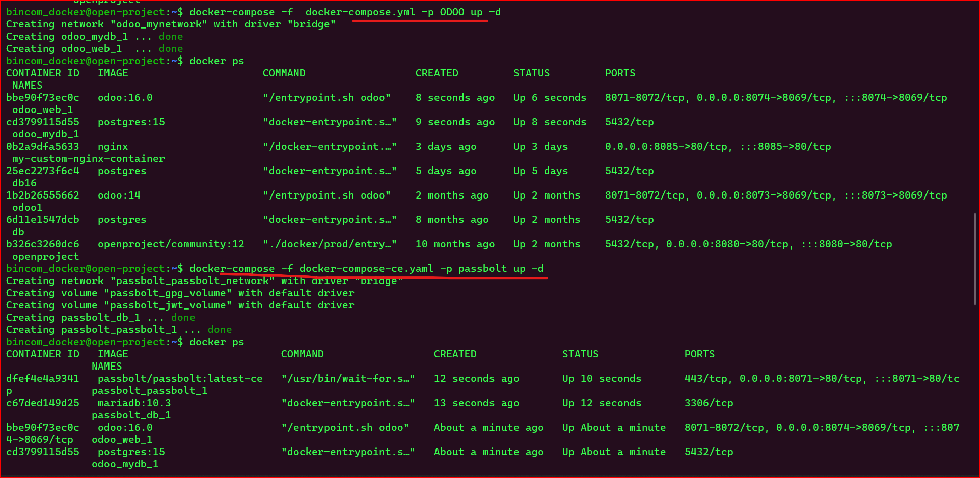Image resolution: width=980 pixels, height=478 pixels.
Task: Click the nginx image entry
Action: click(x=113, y=146)
